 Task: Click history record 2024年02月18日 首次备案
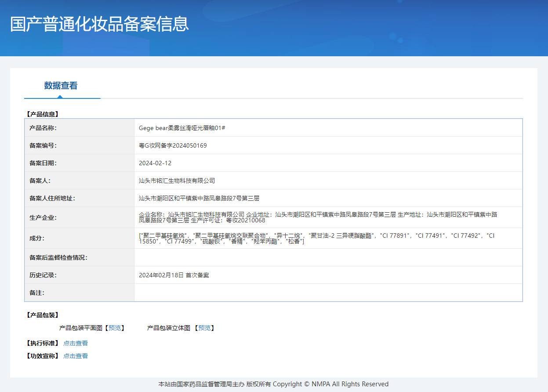(174, 275)
